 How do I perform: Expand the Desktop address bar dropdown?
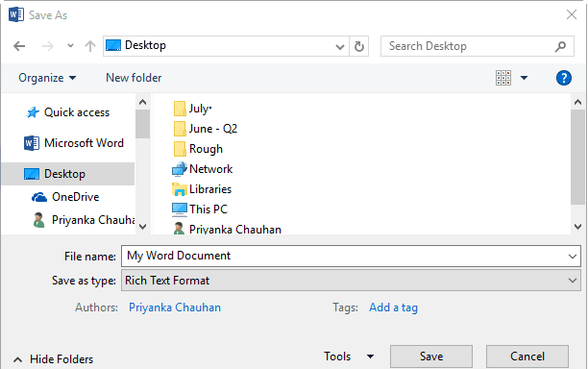340,46
